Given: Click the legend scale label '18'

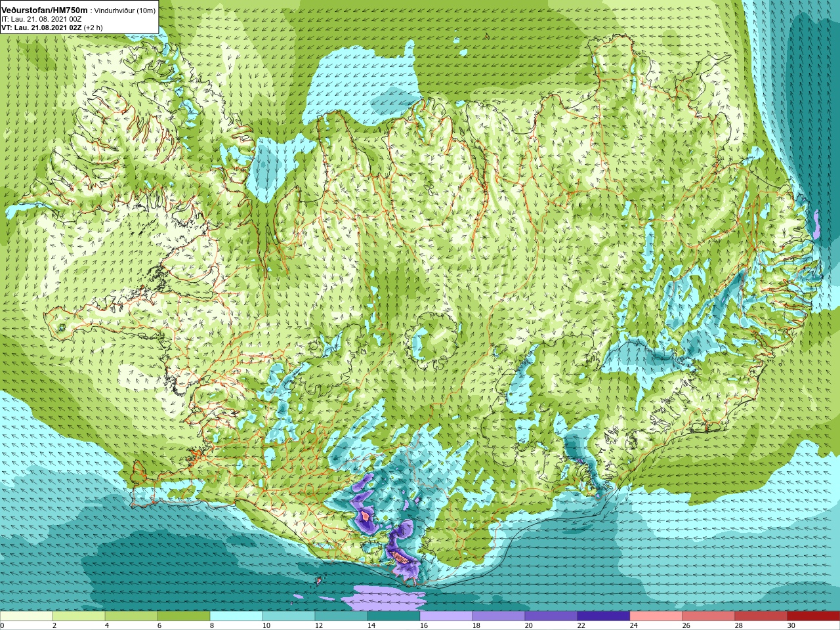Looking at the screenshot, I should 476,625.
